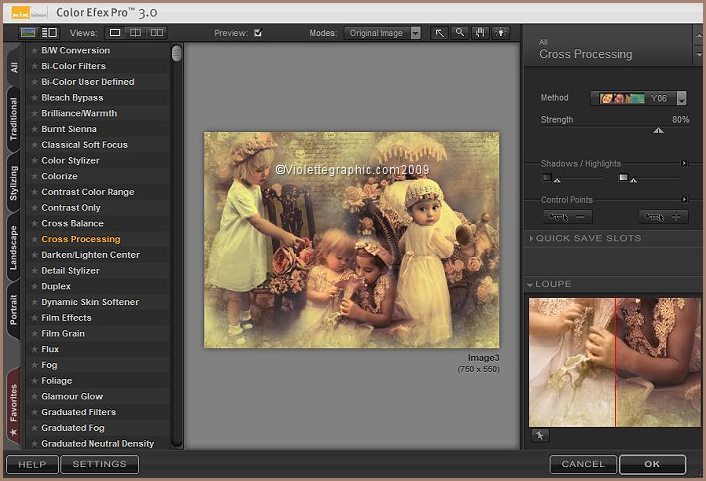
Task: Select the hand pan tool
Action: pos(480,33)
